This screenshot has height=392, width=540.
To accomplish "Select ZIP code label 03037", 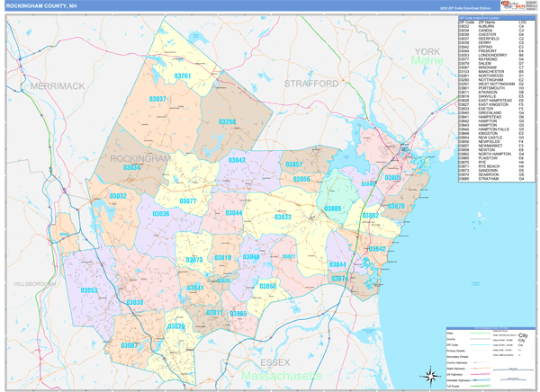I will point(157,99).
